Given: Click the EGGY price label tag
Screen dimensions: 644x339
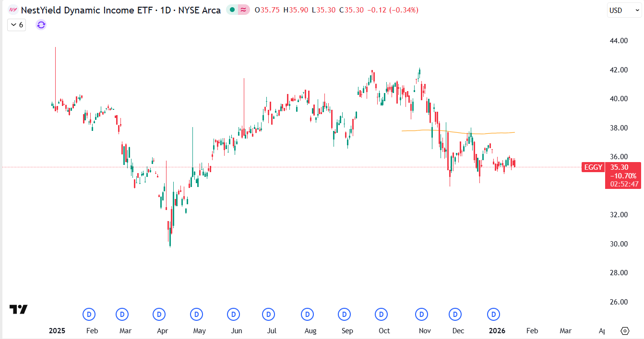Looking at the screenshot, I should tap(593, 167).
